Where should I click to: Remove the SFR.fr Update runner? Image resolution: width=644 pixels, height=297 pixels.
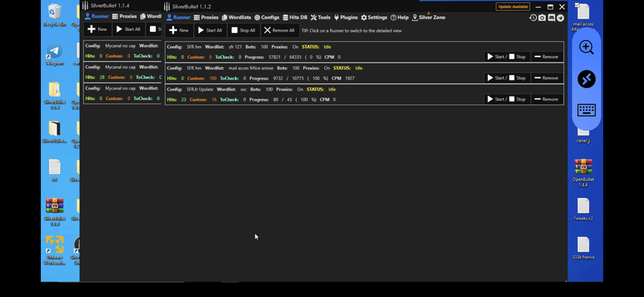tap(547, 99)
